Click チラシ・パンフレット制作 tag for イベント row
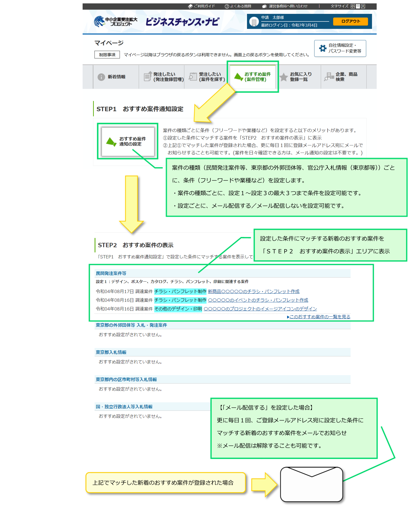The height and width of the screenshot is (509, 420). [180, 300]
